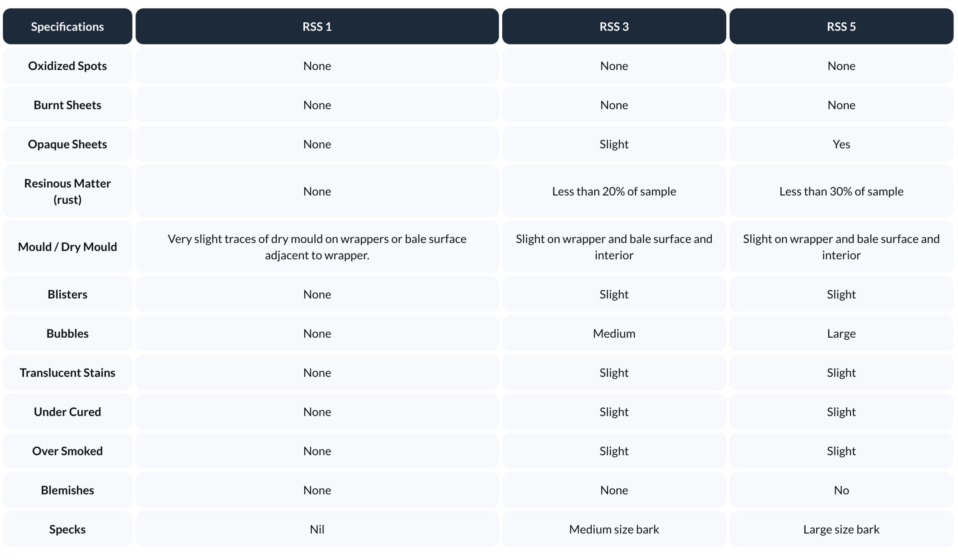Select the 'Less than 30% of sample' cell
The width and height of the screenshot is (958, 560).
pyautogui.click(x=841, y=191)
